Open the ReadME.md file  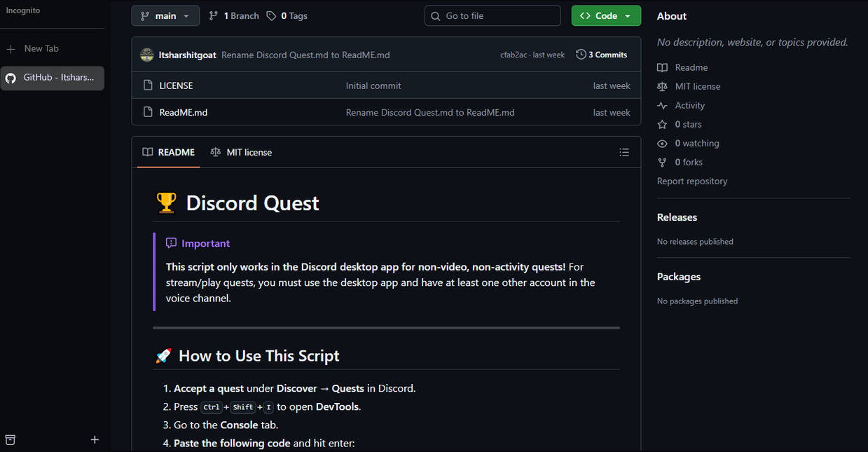(184, 112)
